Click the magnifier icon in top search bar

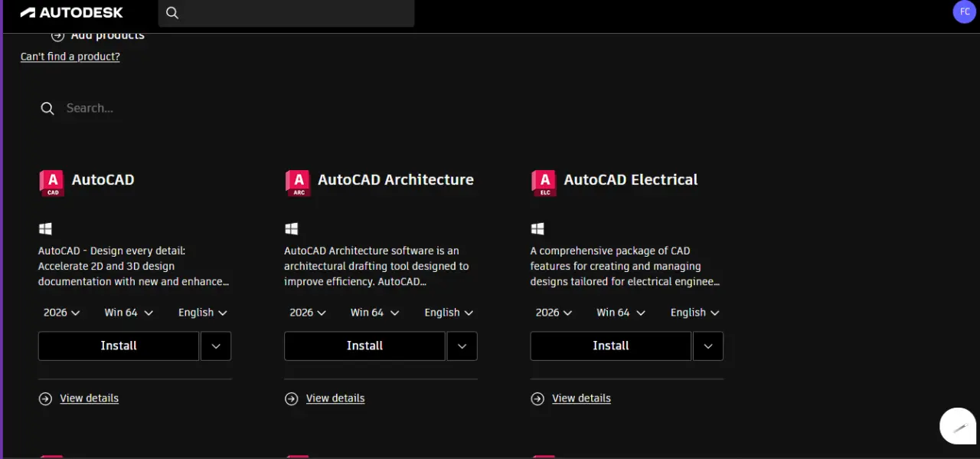point(172,13)
